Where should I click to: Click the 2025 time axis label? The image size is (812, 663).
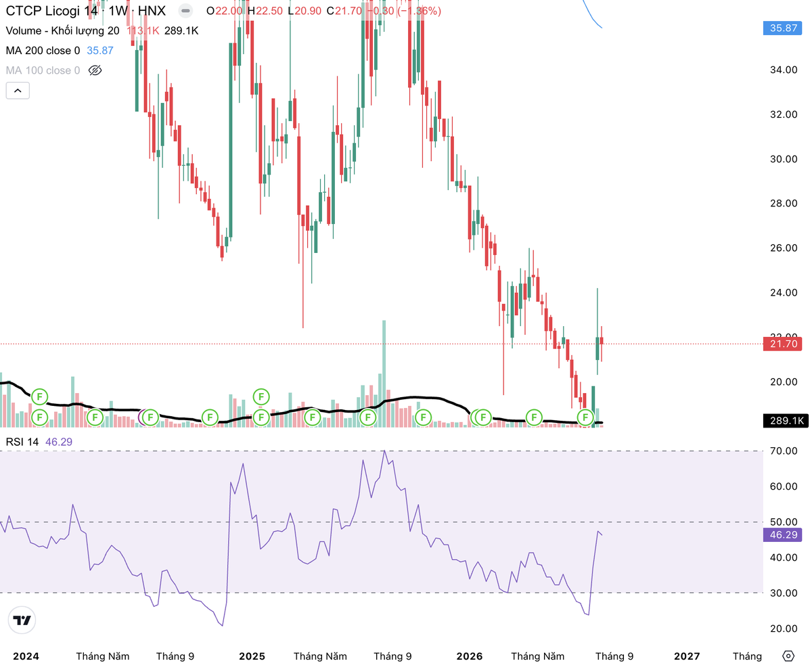pyautogui.click(x=252, y=656)
